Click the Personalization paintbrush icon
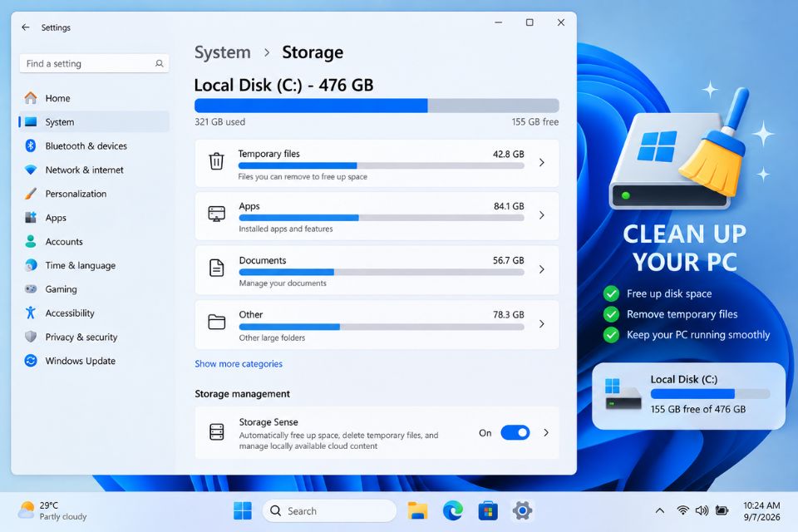Viewport: 798px width, 532px height. (31, 194)
